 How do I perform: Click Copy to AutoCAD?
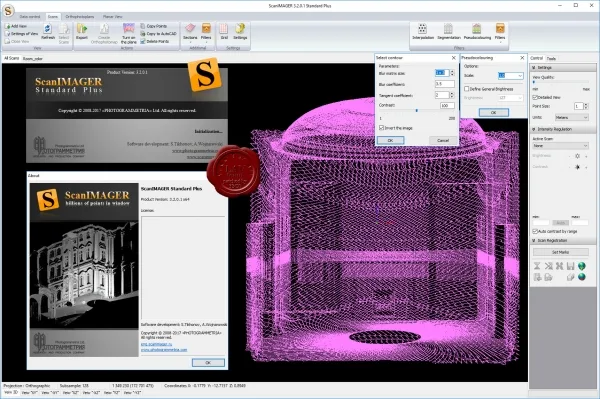point(158,34)
